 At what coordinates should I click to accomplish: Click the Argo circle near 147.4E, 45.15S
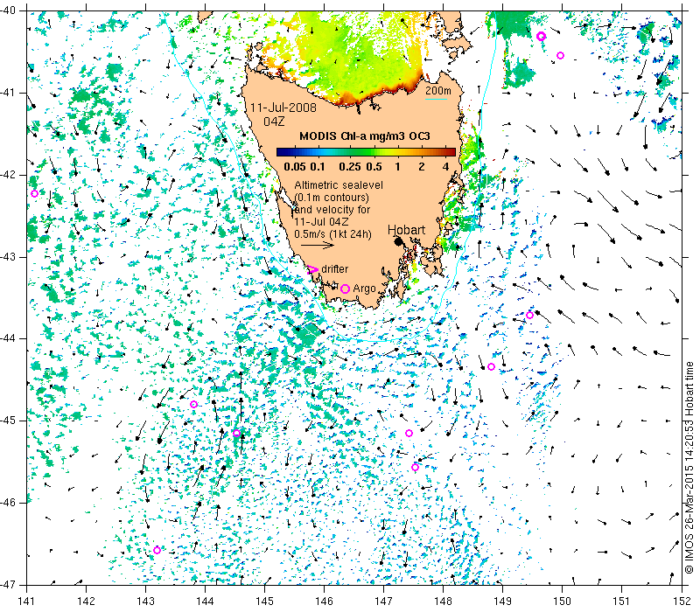point(409,433)
